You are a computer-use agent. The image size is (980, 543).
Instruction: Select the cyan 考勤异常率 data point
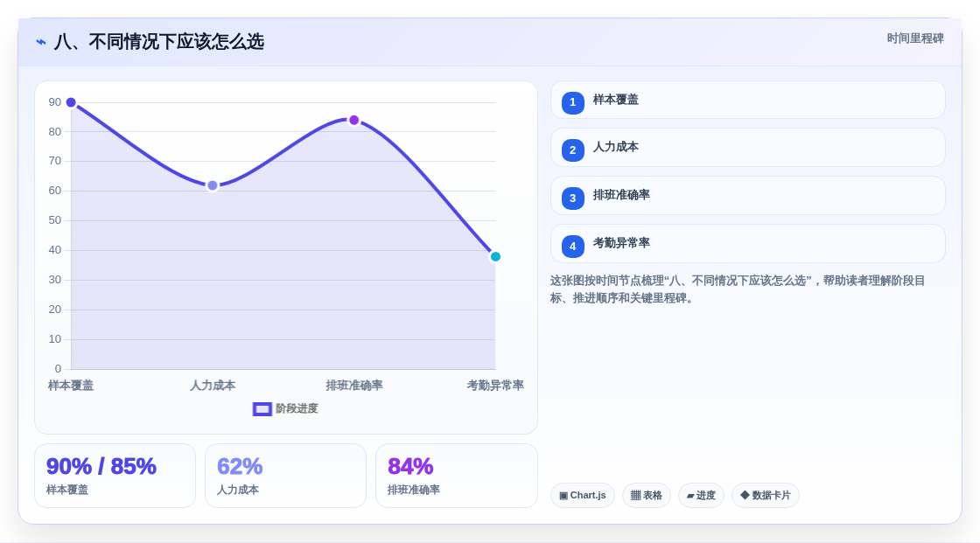(495, 256)
